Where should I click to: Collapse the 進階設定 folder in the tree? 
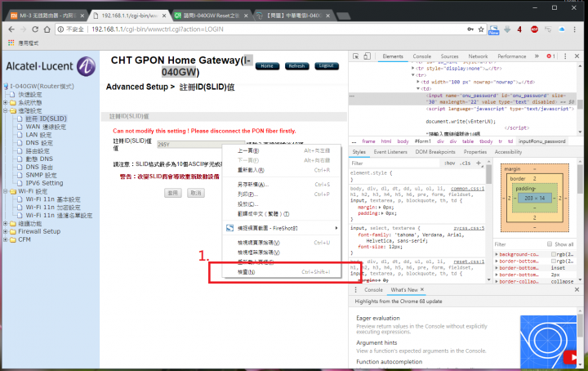click(6, 110)
